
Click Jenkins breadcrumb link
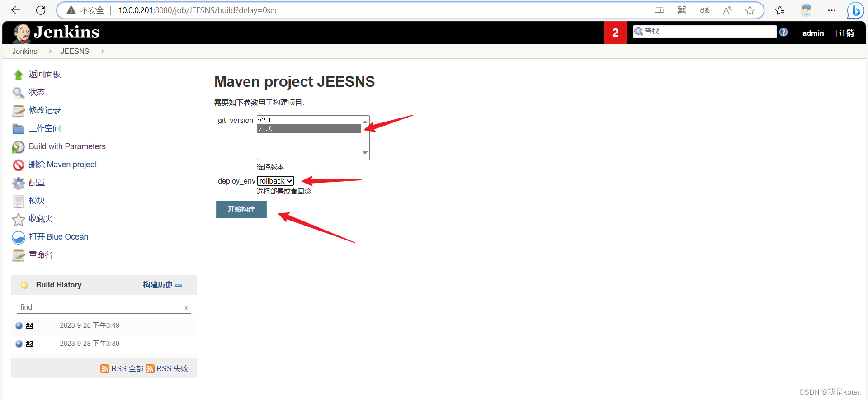click(25, 52)
